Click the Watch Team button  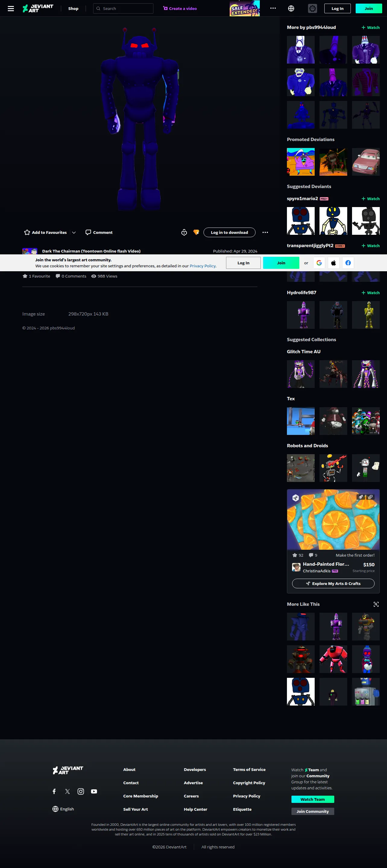tap(313, 799)
